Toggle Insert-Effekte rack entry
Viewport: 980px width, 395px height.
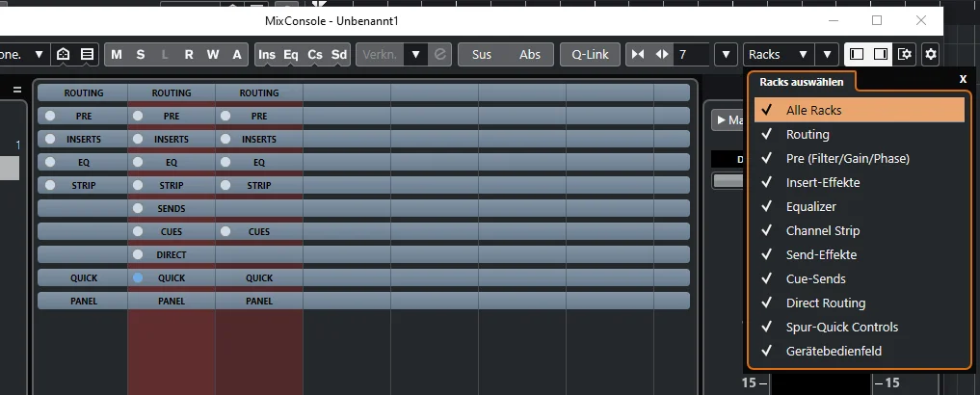(x=860, y=182)
